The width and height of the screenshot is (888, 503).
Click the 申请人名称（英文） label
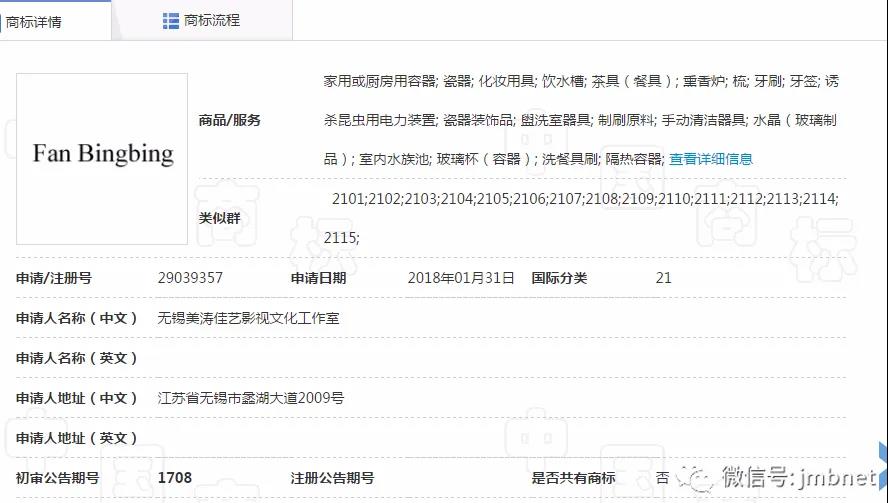point(76,359)
